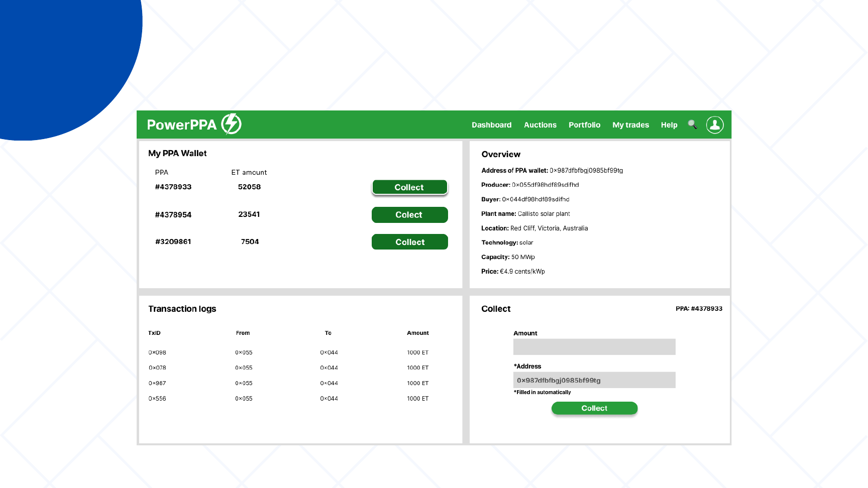Open My trades in navigation
The width and height of the screenshot is (868, 488).
630,125
